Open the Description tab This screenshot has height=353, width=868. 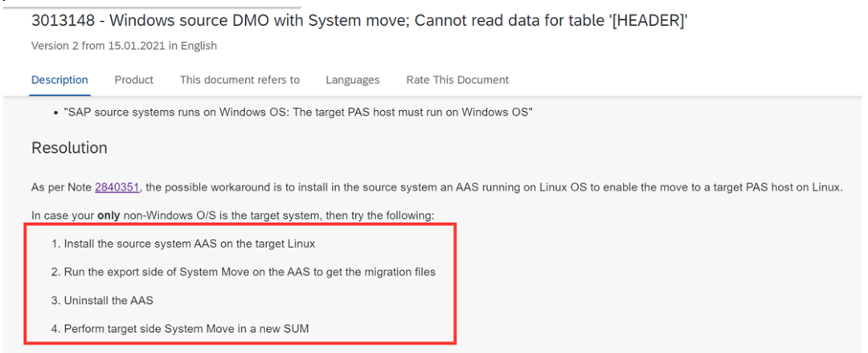59,80
